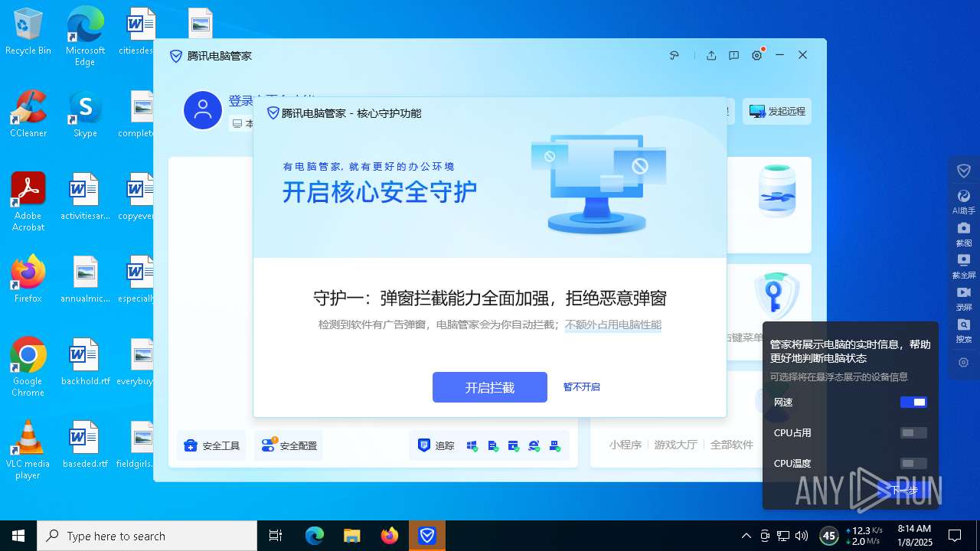Viewport: 980px width, 551px height.
Task: Click the 45 circular tray indicator
Action: click(x=828, y=536)
